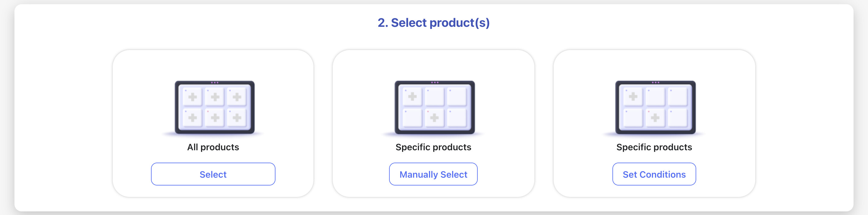
Task: Choose the Manually Select button
Action: click(433, 174)
